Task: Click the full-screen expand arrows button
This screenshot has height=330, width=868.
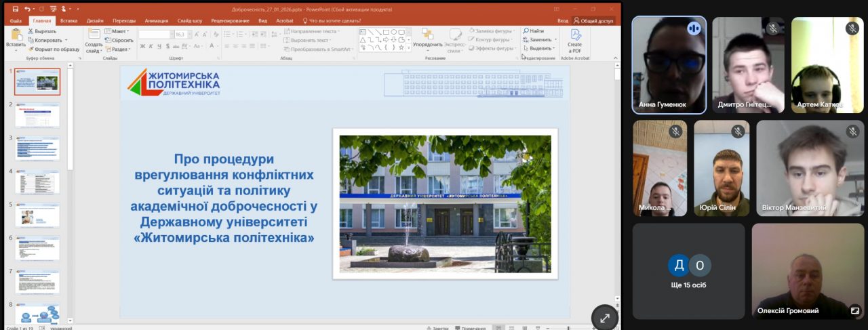Action: [x=605, y=317]
